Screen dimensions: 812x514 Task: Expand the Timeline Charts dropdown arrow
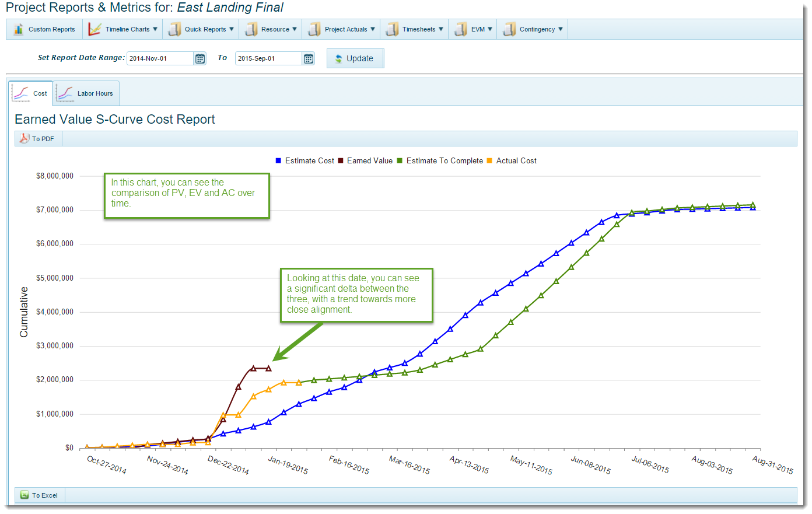(x=155, y=29)
